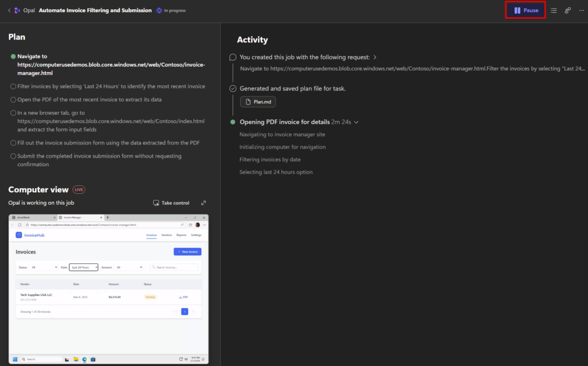
Task: Select the Reports tab in InvoiceHub preview
Action: click(x=181, y=235)
